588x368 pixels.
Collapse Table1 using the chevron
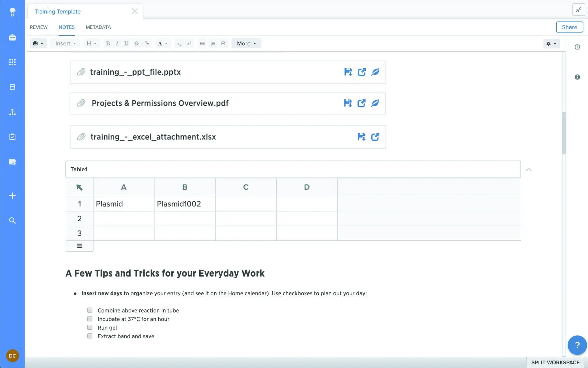tap(529, 169)
